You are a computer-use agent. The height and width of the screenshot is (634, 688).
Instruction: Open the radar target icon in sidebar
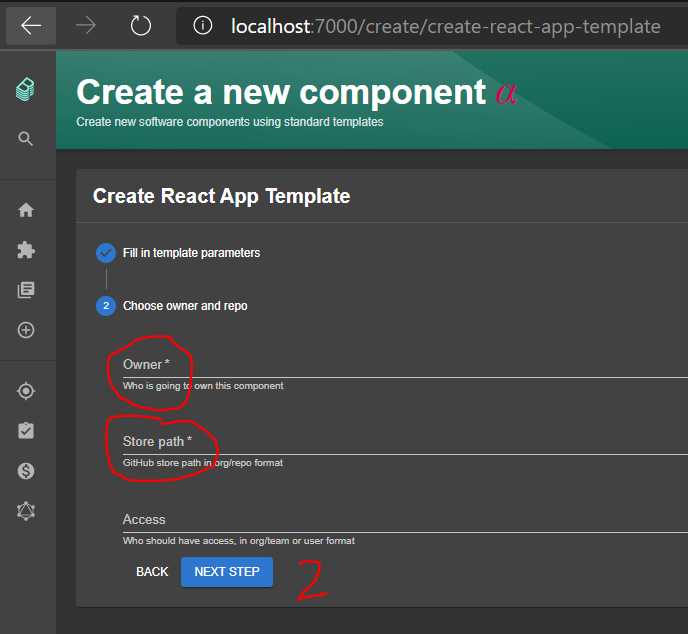point(26,391)
